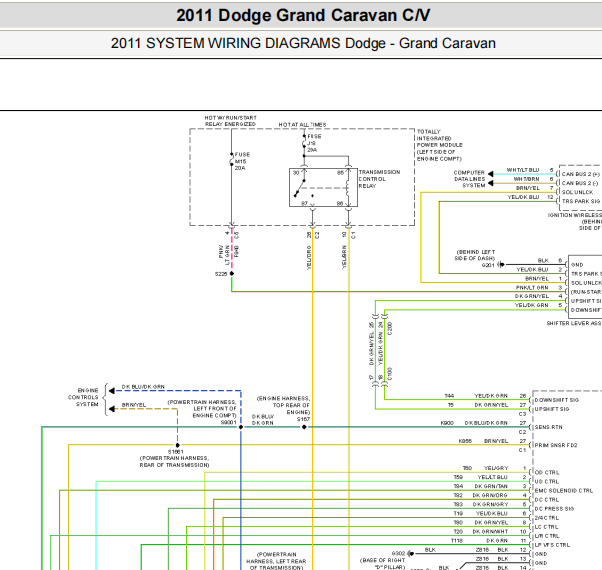
Task: Click the 'CAN BUS 2 (+)' pin label
Action: pos(580,174)
